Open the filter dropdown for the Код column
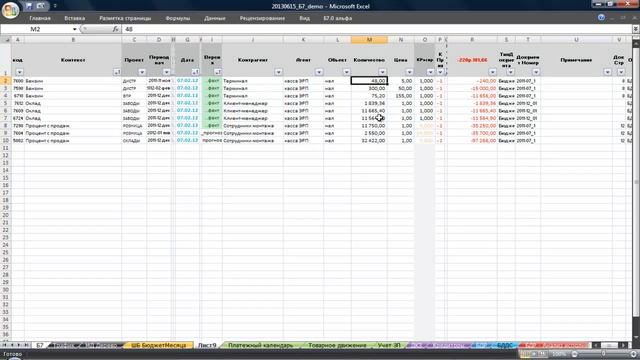640x360 pixels. click(x=19, y=72)
